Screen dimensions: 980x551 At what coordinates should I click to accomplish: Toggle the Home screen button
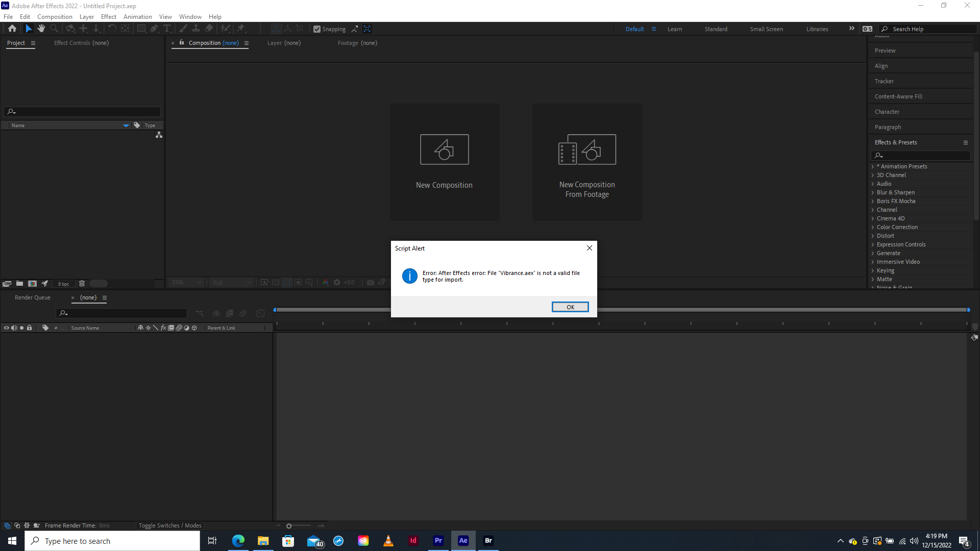pos(12,29)
